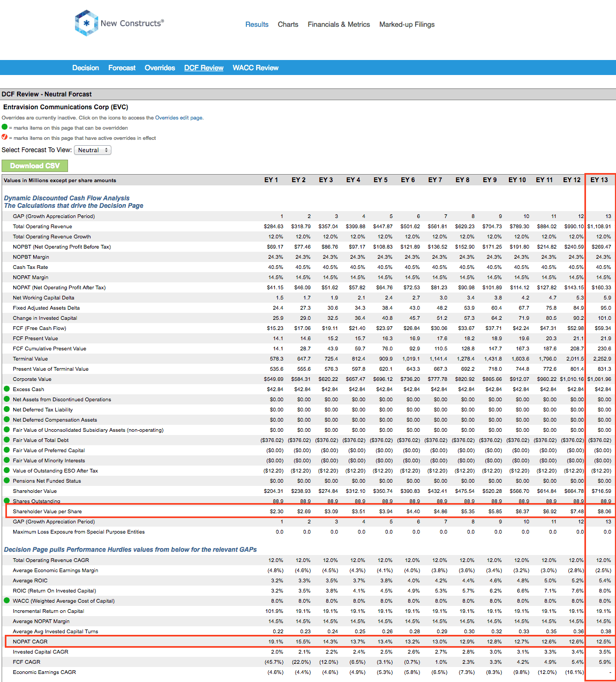Click the Terminal Value row label
Screen dimensions: 616x682
31,359
